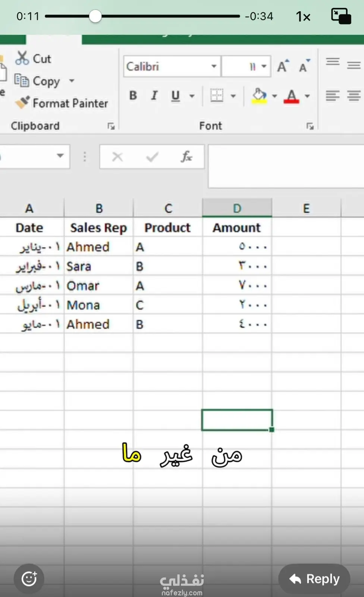Click the picture-in-picture icon

tap(341, 16)
